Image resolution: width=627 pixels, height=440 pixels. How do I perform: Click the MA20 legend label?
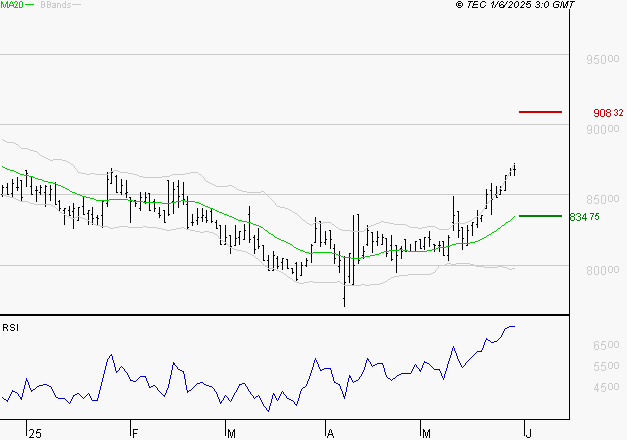coord(12,5)
